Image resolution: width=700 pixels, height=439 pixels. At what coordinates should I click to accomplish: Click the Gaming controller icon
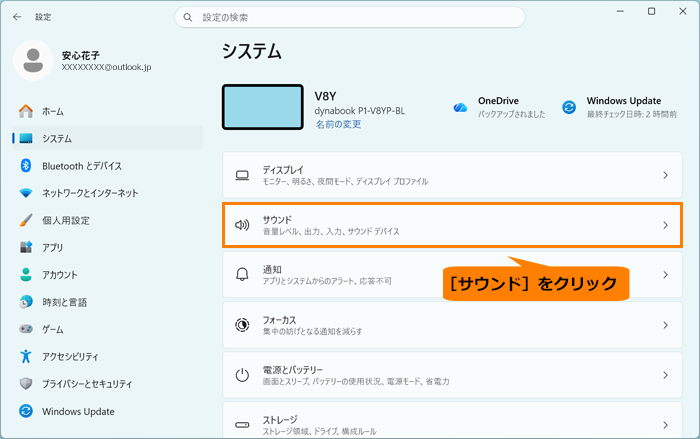26,329
